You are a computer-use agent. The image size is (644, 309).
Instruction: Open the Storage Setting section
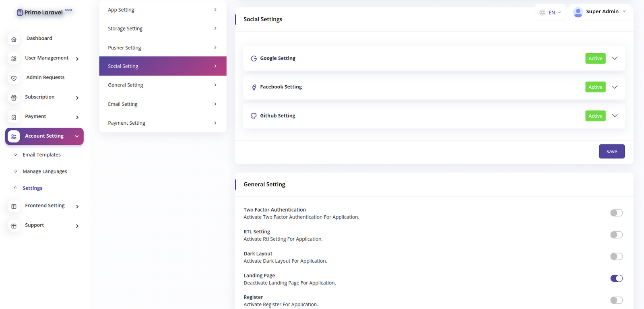(163, 29)
